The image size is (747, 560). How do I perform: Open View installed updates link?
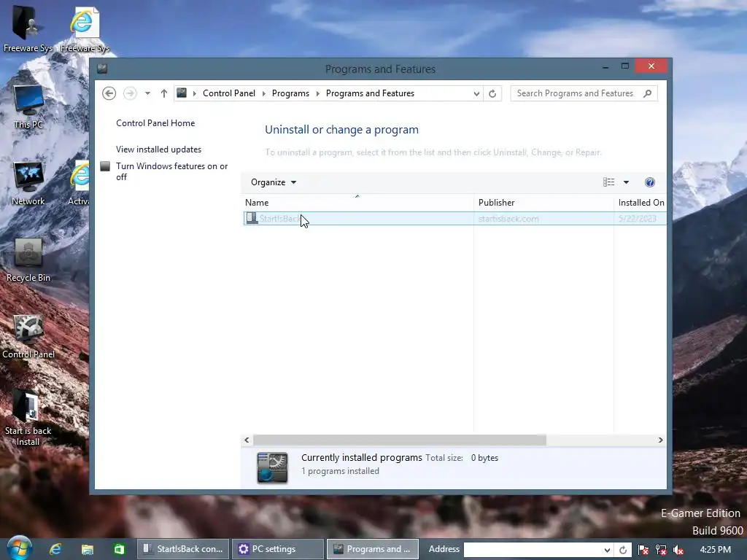click(x=158, y=149)
